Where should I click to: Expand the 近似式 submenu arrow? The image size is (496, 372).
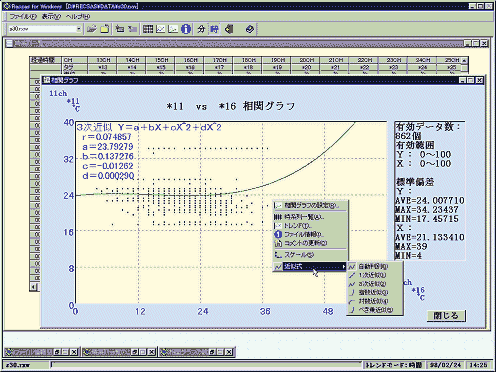pyautogui.click(x=343, y=266)
